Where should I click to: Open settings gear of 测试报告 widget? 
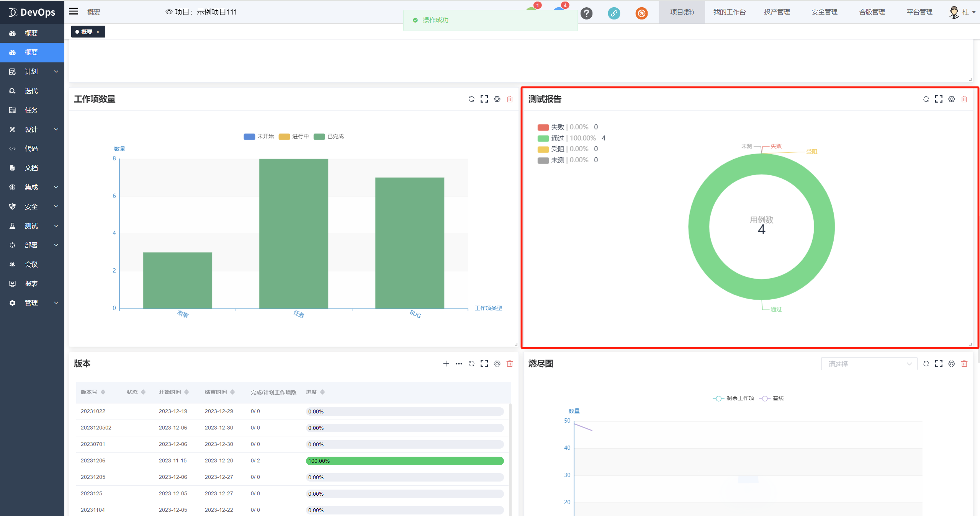(951, 99)
